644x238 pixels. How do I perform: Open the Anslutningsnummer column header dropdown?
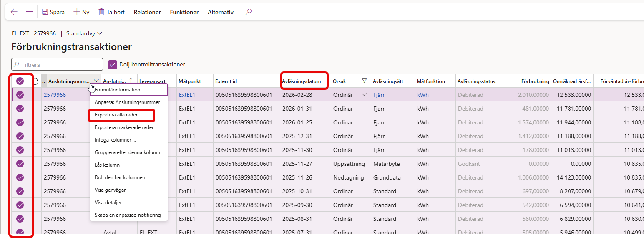96,81
